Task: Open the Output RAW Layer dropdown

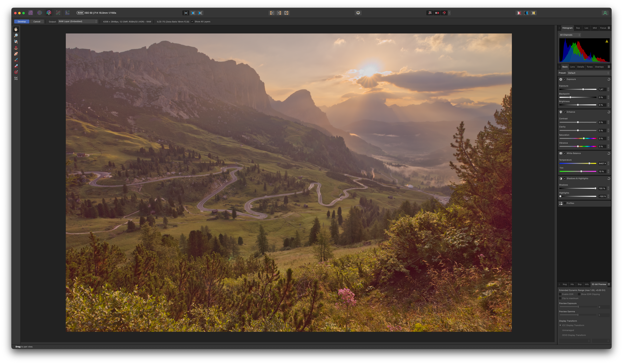Action: [78, 21]
